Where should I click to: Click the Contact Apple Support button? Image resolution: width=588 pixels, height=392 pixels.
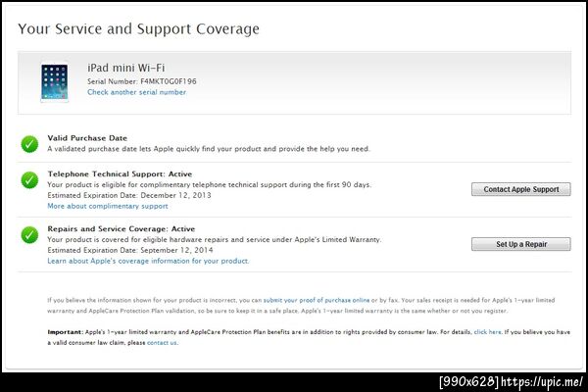(x=521, y=189)
